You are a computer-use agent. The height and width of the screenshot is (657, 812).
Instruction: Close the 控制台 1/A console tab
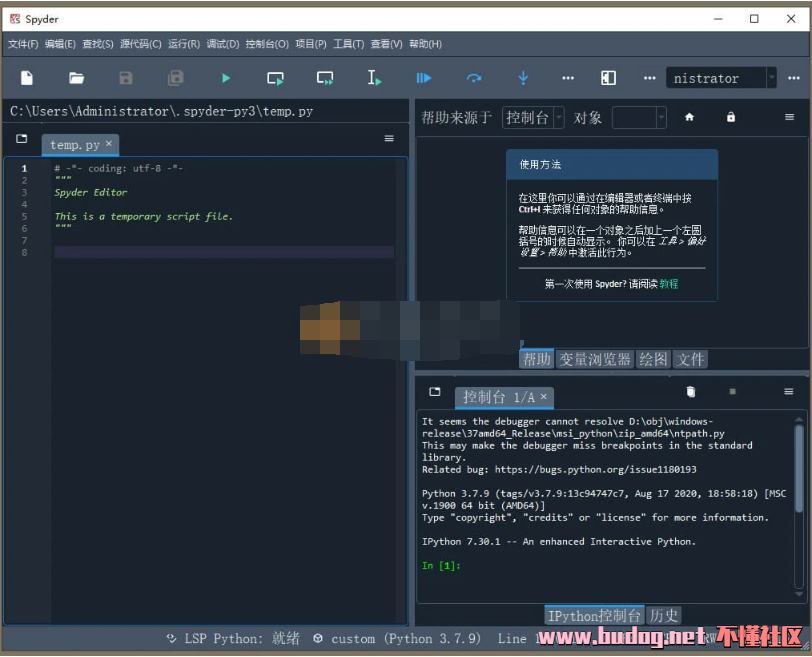pos(544,397)
